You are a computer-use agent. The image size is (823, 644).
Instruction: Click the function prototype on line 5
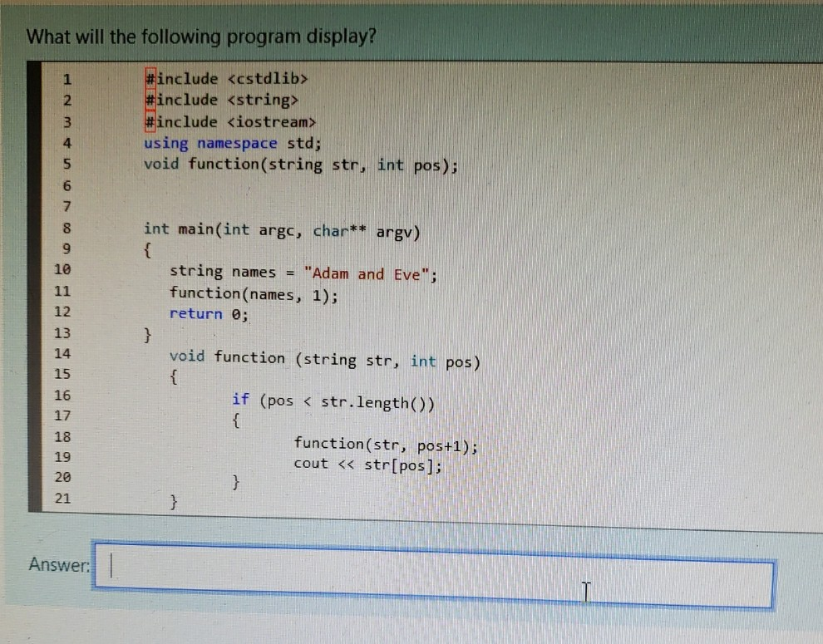pos(301,165)
